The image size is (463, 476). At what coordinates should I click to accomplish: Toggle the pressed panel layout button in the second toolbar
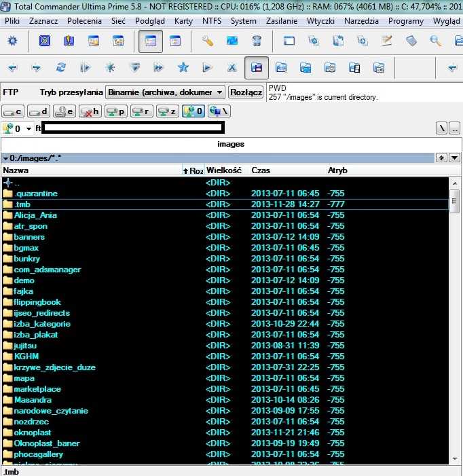click(x=257, y=67)
